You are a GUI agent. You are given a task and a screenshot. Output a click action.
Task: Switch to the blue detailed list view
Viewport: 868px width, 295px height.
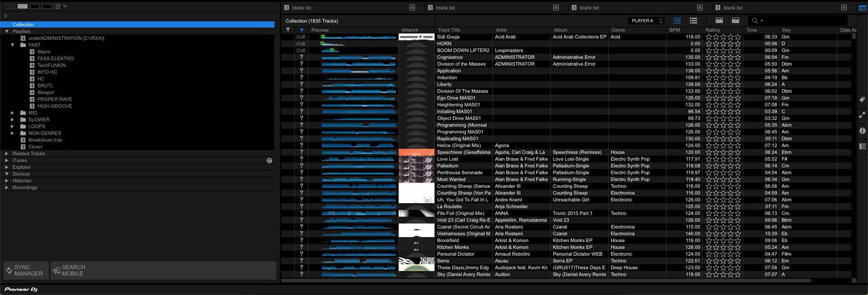point(677,21)
